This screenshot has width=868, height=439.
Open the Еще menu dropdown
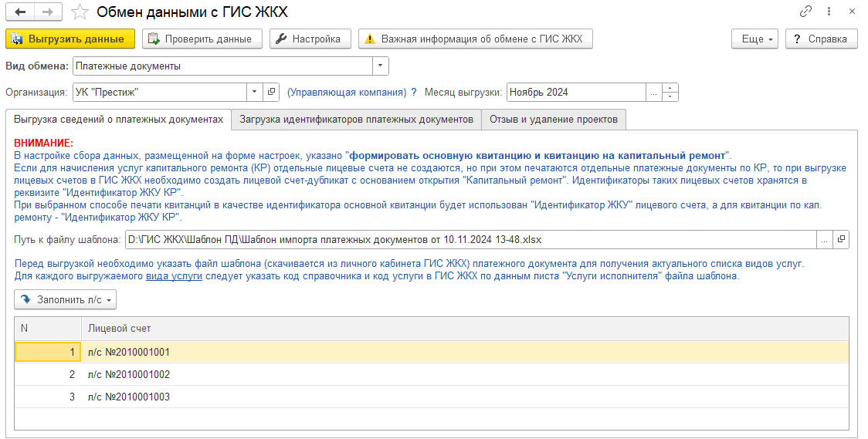pos(754,39)
